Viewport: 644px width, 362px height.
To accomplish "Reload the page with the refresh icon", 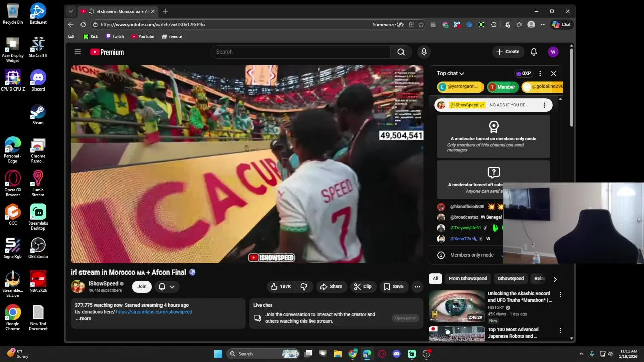I will coord(83,24).
